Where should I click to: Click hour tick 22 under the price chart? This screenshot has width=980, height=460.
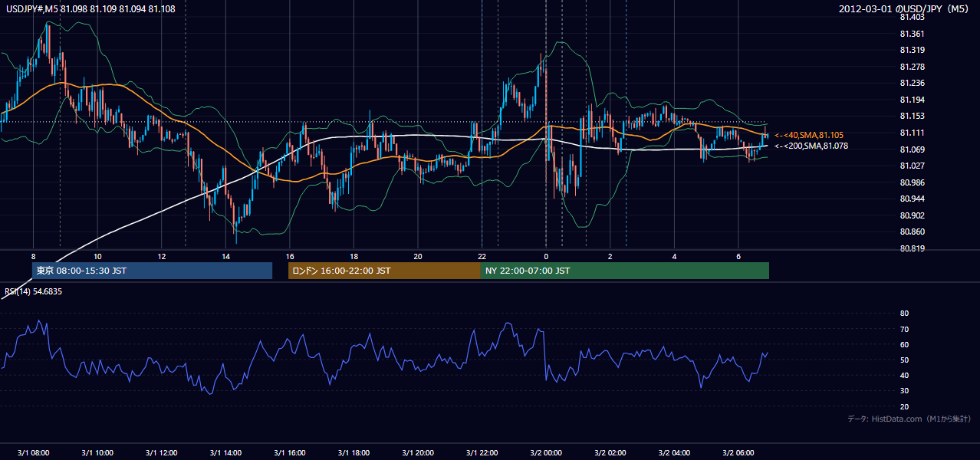[482, 256]
